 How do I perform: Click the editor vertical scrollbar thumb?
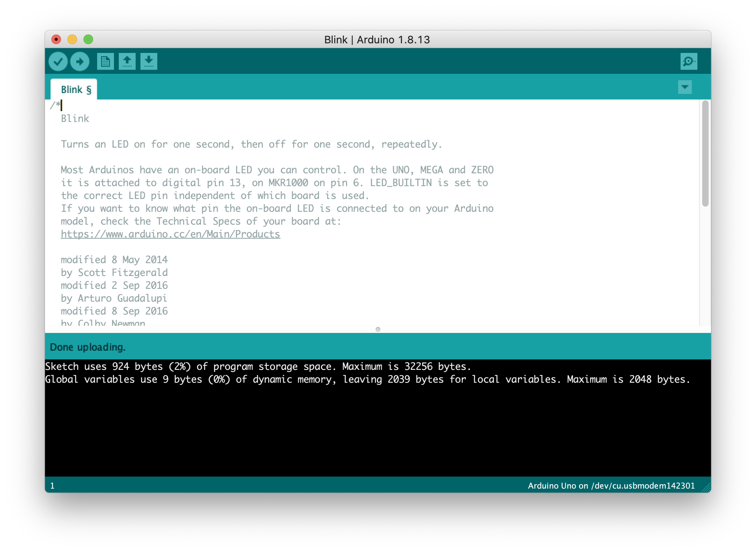click(x=705, y=154)
